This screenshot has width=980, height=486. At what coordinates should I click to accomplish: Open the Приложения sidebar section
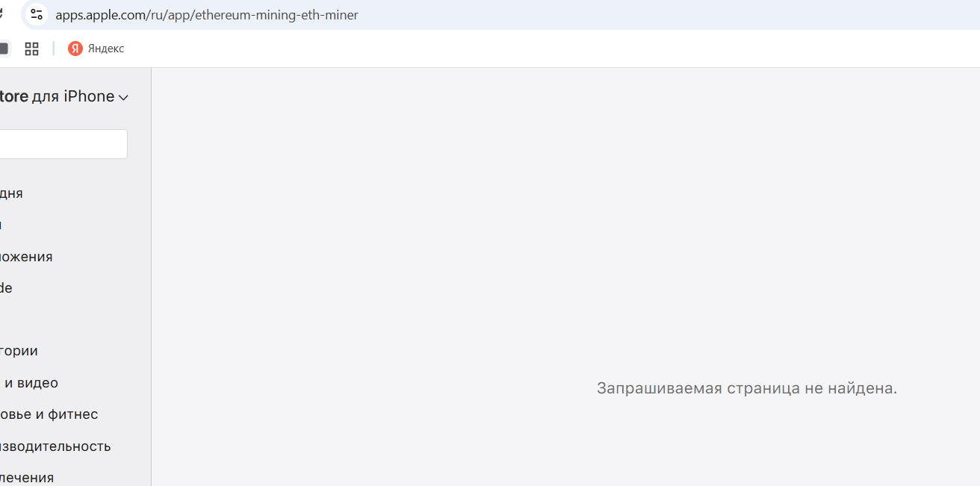point(26,257)
